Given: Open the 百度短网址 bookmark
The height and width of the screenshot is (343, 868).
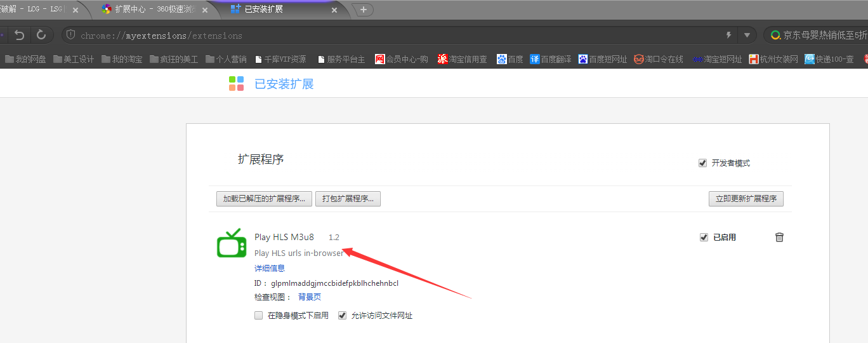Looking at the screenshot, I should 603,59.
